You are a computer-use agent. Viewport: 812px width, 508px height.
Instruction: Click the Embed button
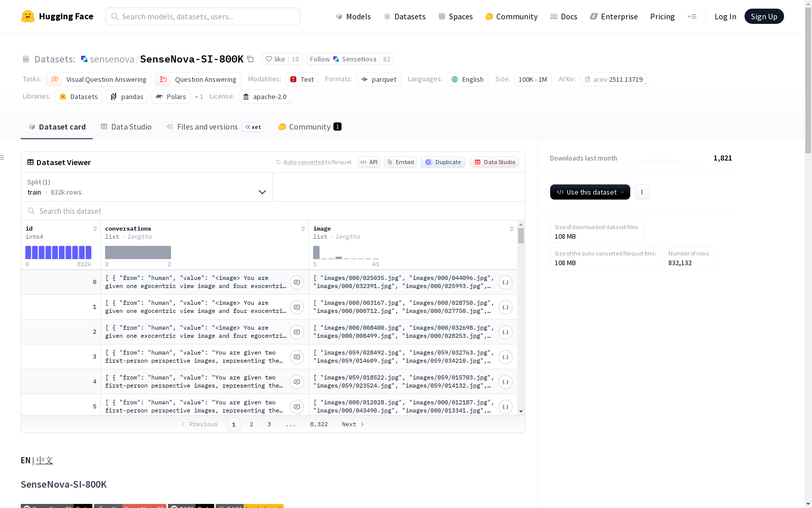coord(400,162)
